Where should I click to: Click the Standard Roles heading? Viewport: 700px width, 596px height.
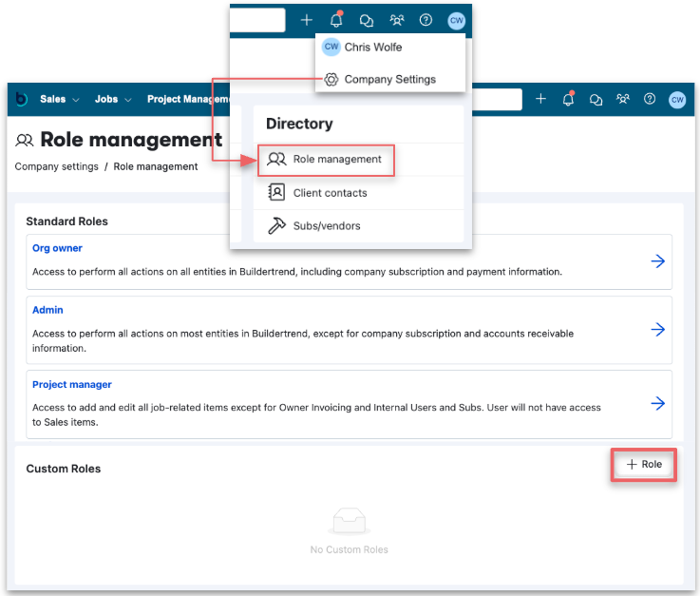(x=67, y=221)
